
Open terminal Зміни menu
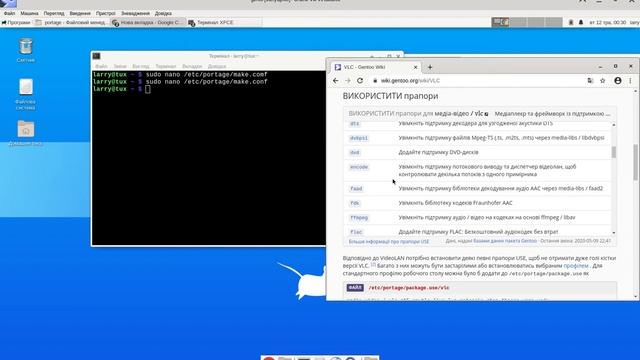pyautogui.click(x=120, y=66)
